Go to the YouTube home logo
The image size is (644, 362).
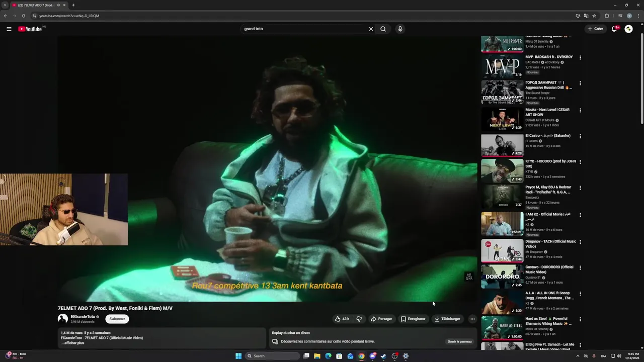coord(30,29)
